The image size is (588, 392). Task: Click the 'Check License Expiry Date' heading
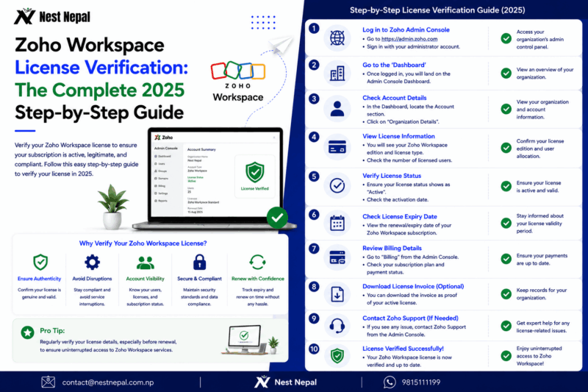tap(400, 216)
